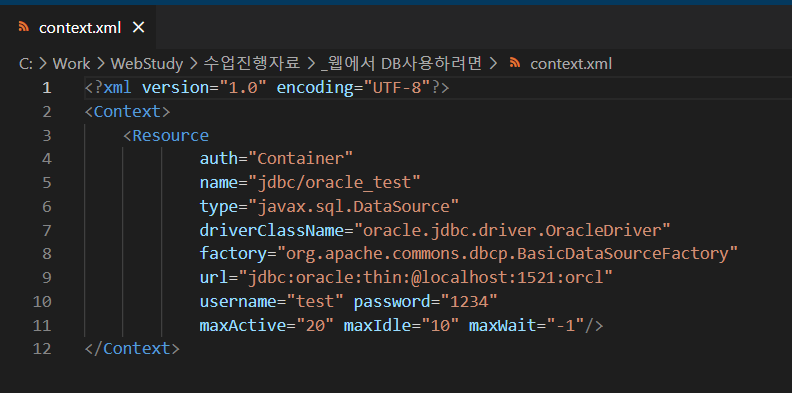Click the url value jdbc:oracle:thin:@localhost:1521:orcl

425,278
